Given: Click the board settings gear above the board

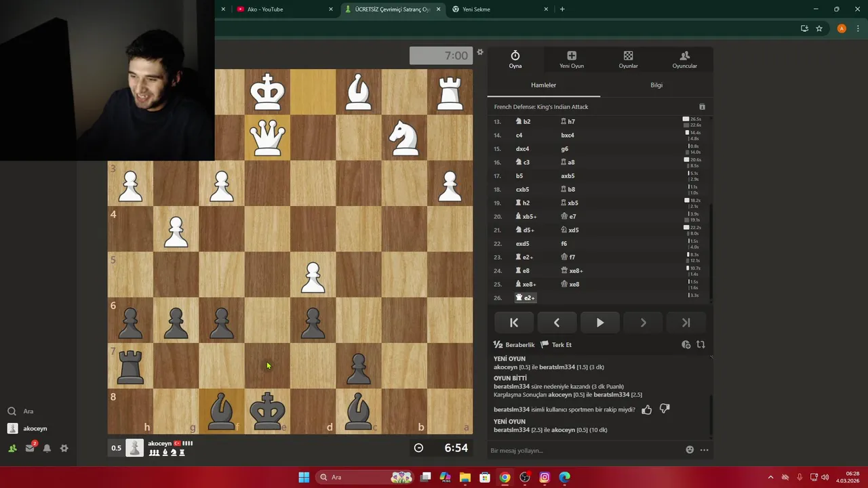Looking at the screenshot, I should 480,52.
